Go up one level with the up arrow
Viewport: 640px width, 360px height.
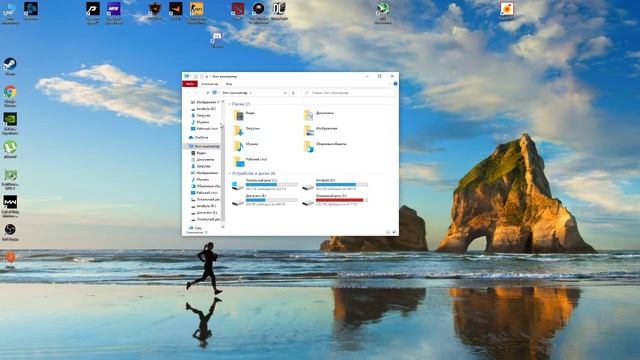[207, 93]
